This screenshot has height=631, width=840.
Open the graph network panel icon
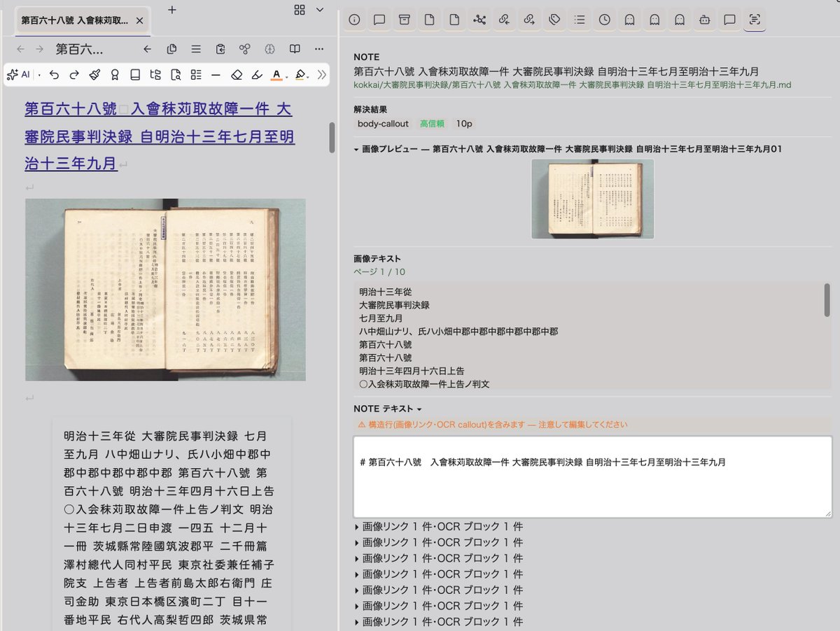click(479, 20)
